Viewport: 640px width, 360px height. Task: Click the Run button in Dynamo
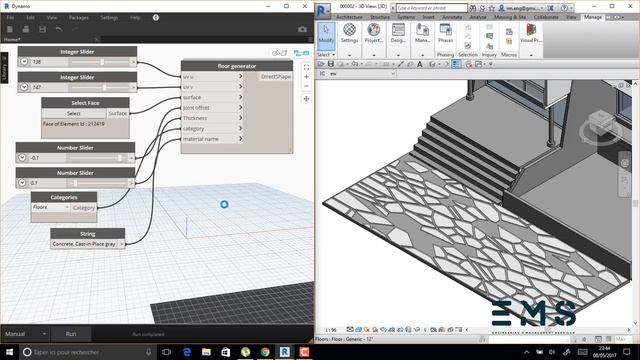(71, 334)
